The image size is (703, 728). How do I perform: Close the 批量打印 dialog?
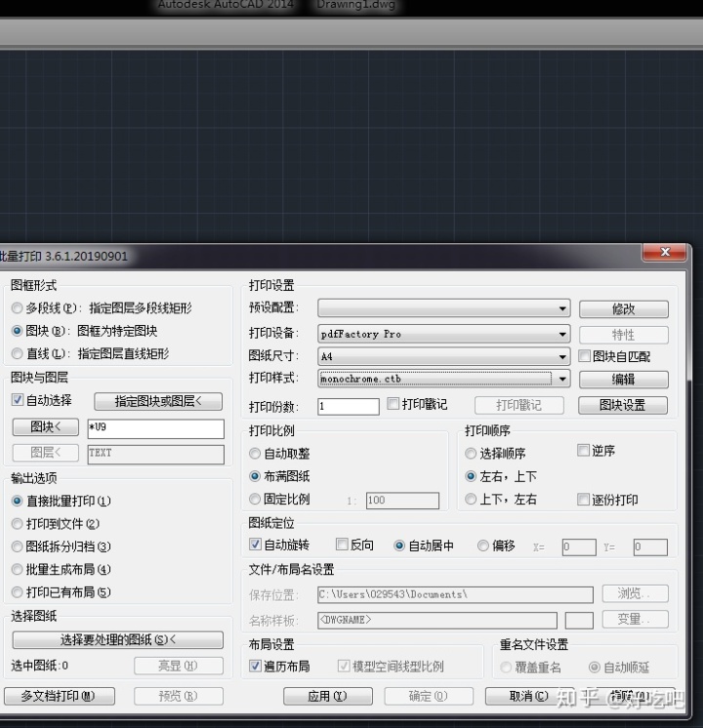665,252
